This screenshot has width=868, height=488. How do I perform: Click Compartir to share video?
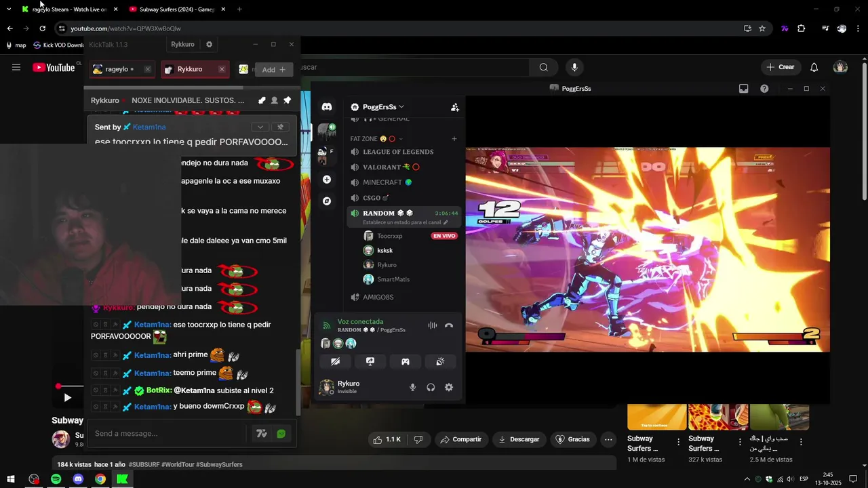click(x=460, y=439)
